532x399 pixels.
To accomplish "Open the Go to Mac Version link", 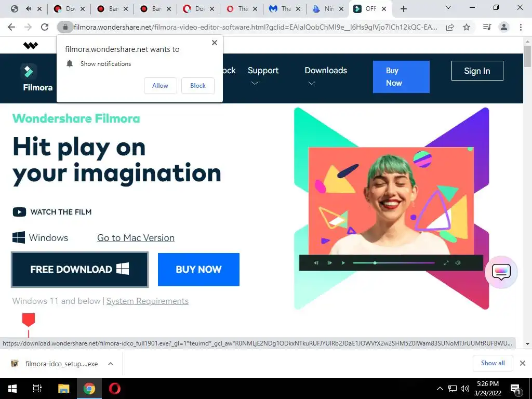I will [x=136, y=238].
